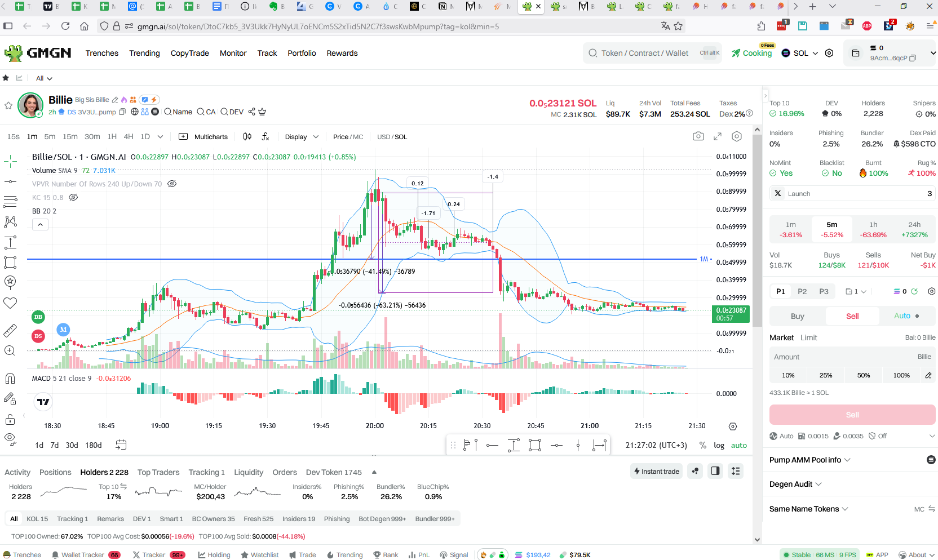Expand Same Name Tokens section
The height and width of the screenshot is (560, 938).
pos(808,509)
